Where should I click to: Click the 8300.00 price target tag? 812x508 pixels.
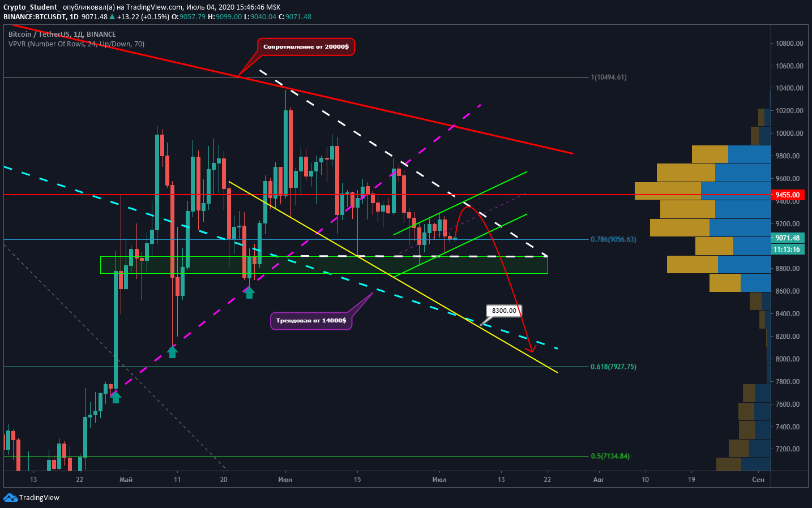coord(505,310)
